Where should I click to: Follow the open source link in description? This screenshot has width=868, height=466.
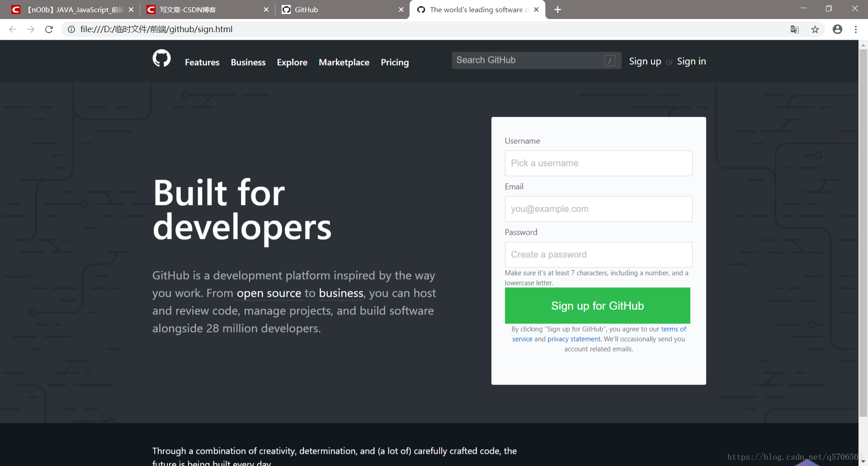[x=269, y=293]
